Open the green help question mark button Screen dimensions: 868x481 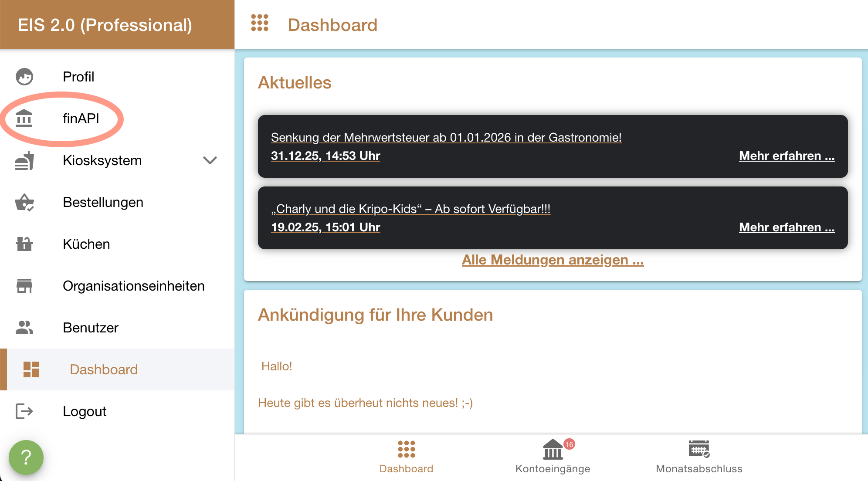coord(26,457)
